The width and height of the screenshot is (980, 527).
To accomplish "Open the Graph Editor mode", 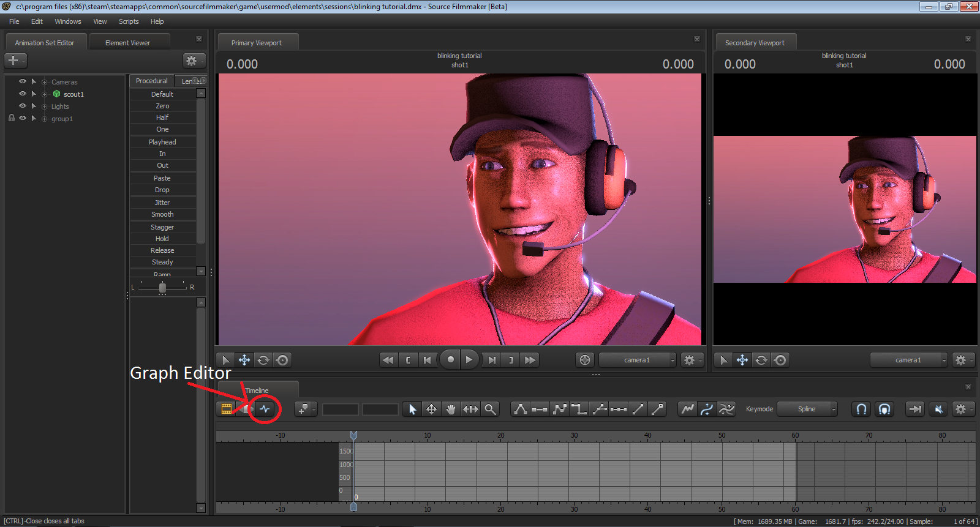I will pos(265,409).
